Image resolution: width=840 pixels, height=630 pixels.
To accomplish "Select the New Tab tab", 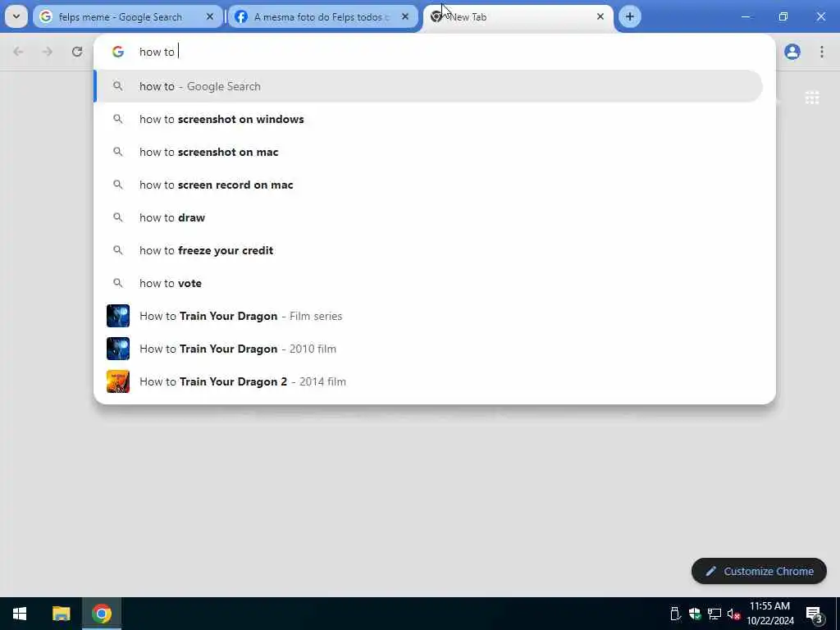I will pyautogui.click(x=518, y=16).
